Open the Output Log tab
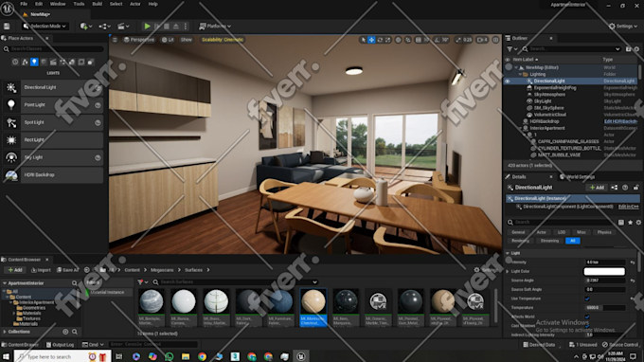The image size is (644, 362). click(60, 345)
